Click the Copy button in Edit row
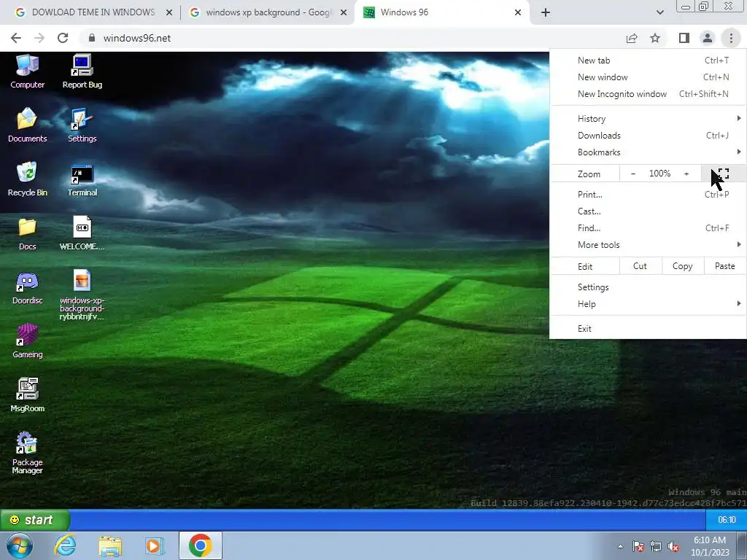This screenshot has height=560, width=747. (x=682, y=266)
